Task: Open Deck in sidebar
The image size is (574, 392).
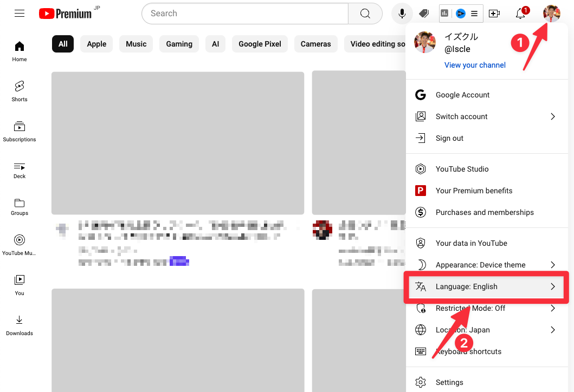Action: (20, 171)
